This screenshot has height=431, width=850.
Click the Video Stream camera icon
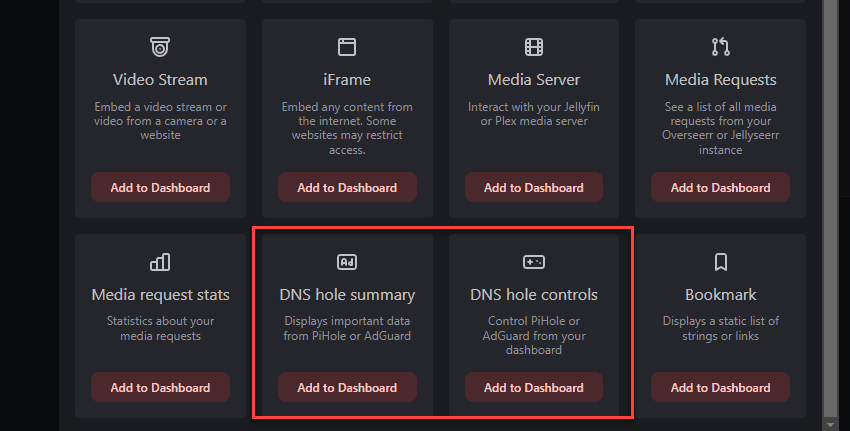pos(160,46)
